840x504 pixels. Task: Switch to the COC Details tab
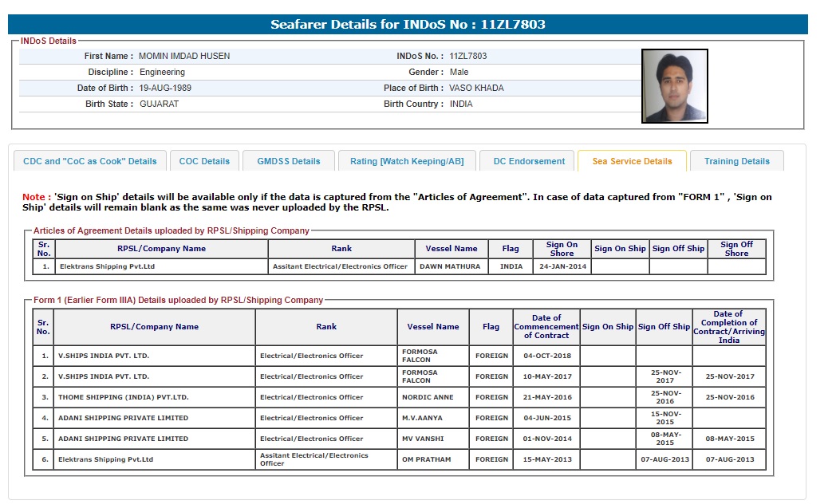tap(204, 161)
